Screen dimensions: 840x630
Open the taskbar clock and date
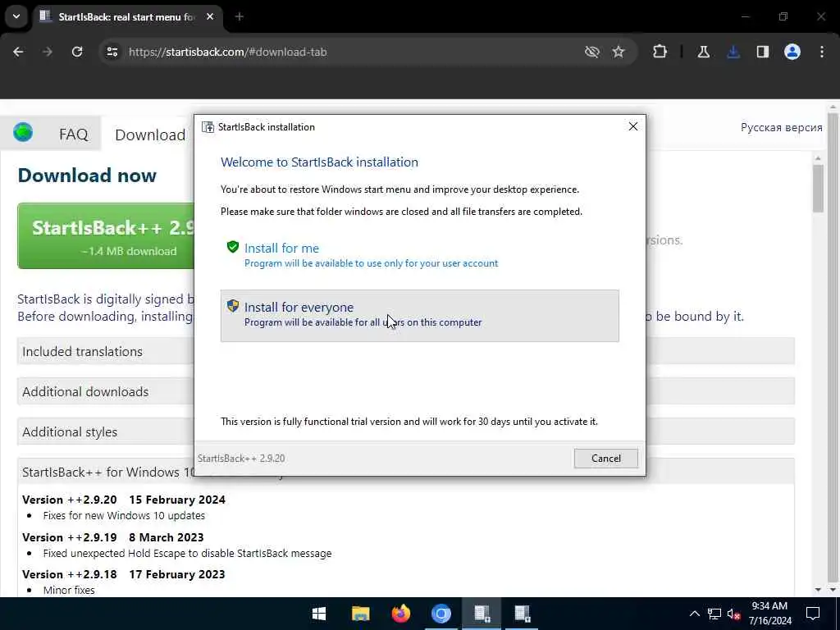[769, 614]
